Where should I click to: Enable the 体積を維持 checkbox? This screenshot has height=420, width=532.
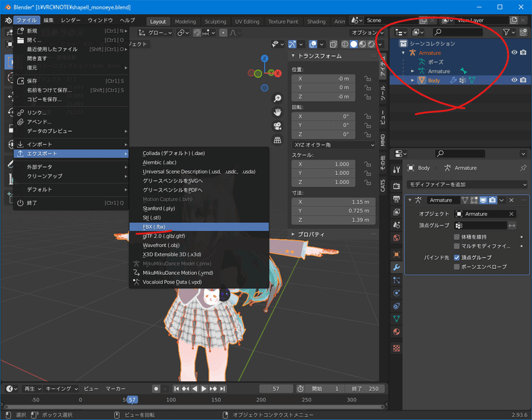[x=457, y=237]
